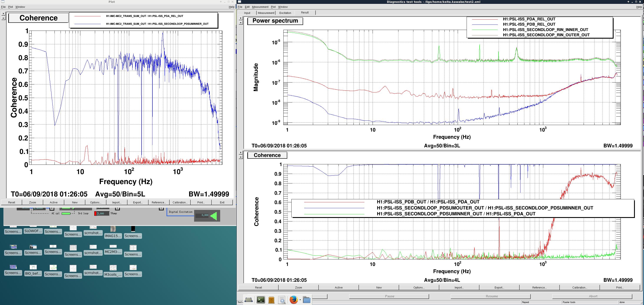Image resolution: width=644 pixels, height=305 pixels.
Task: Open the terminal icon in the panel
Action: (261, 300)
